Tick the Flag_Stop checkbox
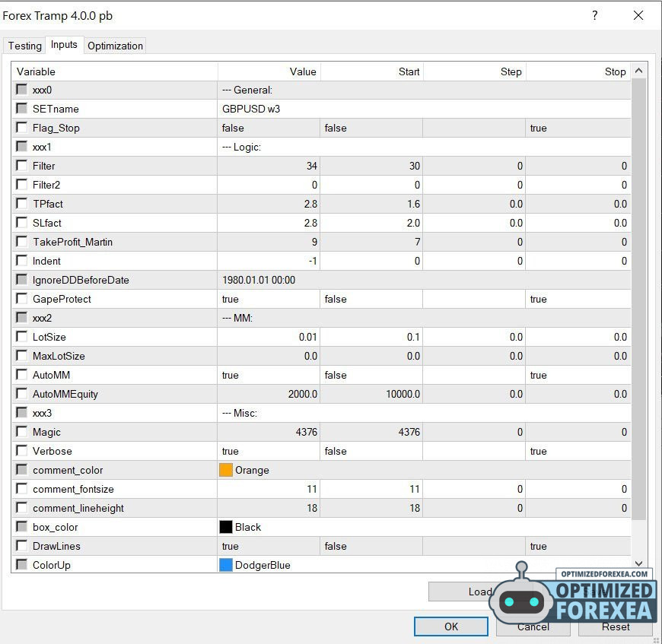Viewport: 662px width, 644px height. click(21, 128)
